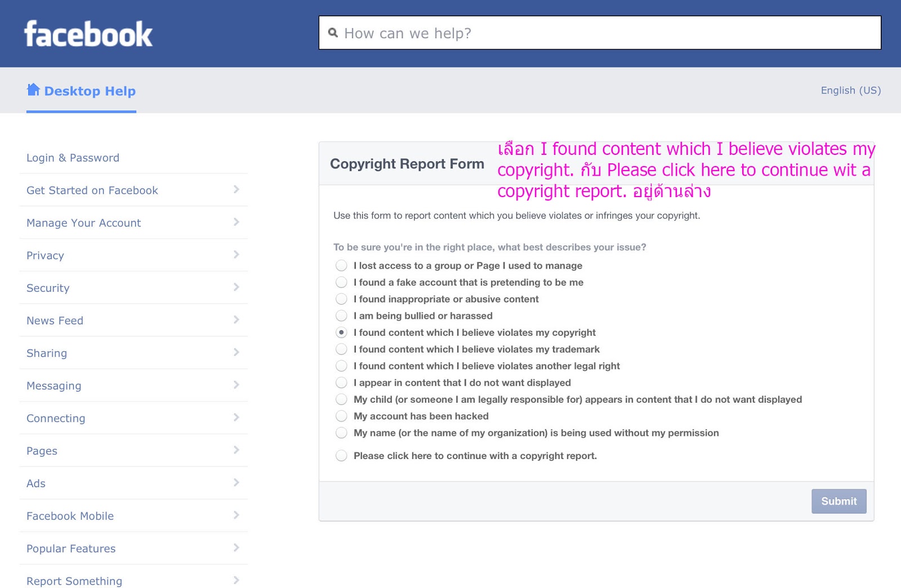
Task: Expand the Security section chevron
Action: pos(237,287)
